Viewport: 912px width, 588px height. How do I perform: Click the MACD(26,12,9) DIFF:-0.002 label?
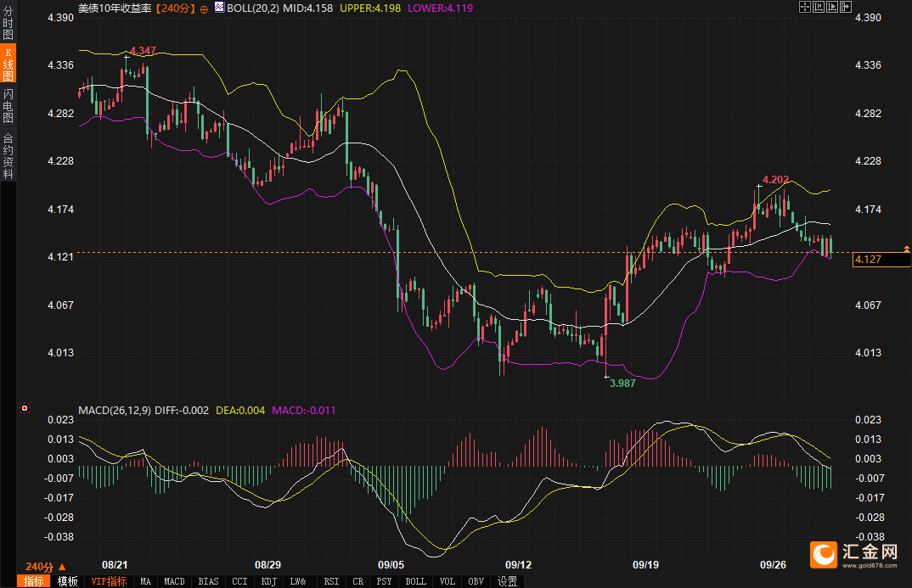[144, 410]
